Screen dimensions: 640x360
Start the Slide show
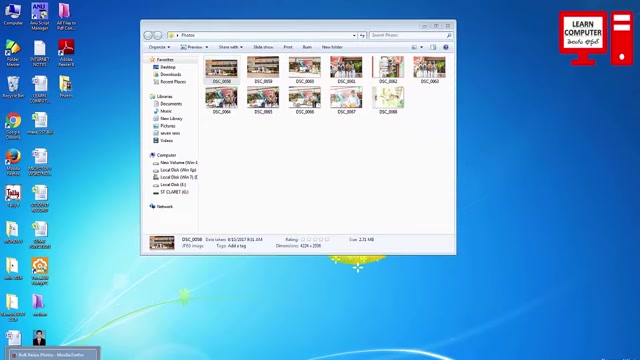(263, 47)
